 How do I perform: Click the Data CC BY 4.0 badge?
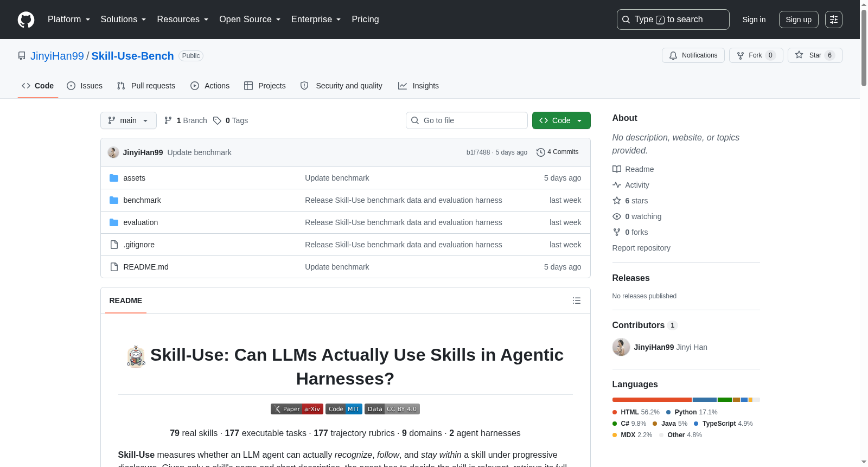click(392, 409)
